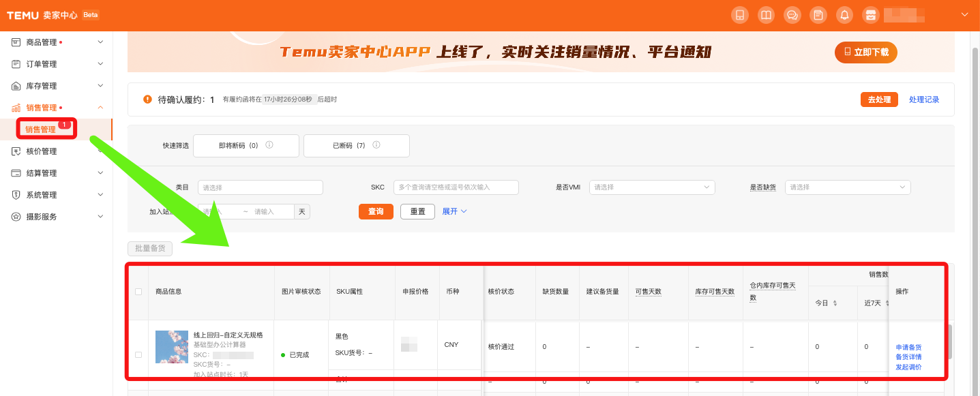Expand 商品管理 in the sidebar
Screen dimensions: 980x396
click(x=57, y=42)
